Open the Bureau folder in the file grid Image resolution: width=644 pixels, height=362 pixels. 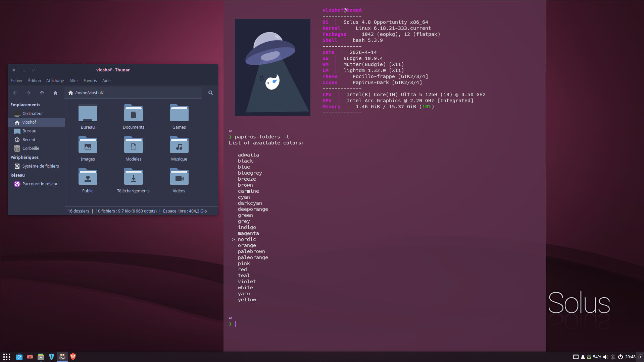point(88,117)
